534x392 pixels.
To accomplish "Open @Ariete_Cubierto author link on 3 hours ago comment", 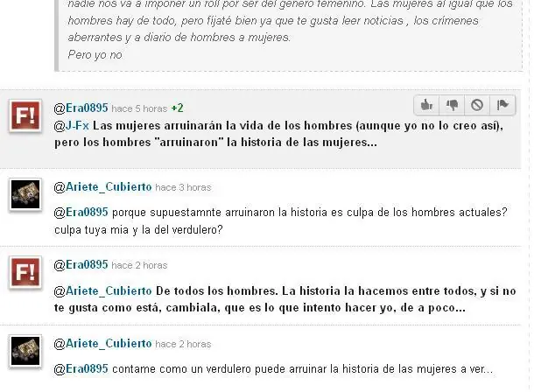I will [x=102, y=187].
